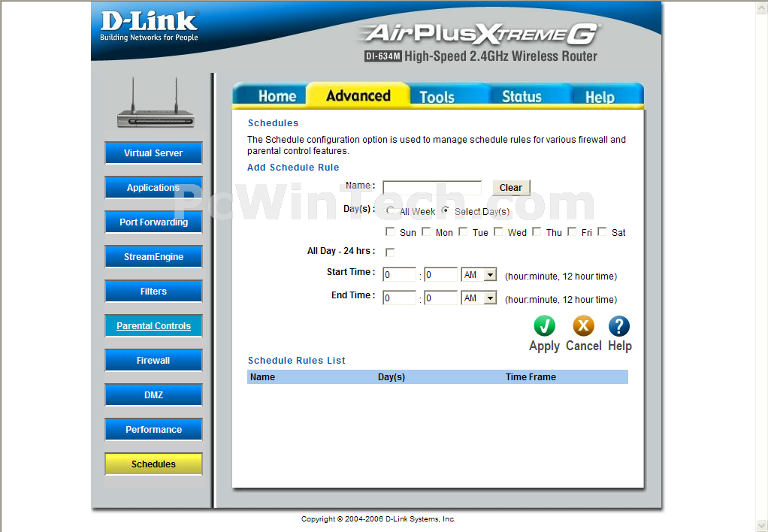The width and height of the screenshot is (768, 532).
Task: Check the Wed checkbox
Action: (x=498, y=231)
